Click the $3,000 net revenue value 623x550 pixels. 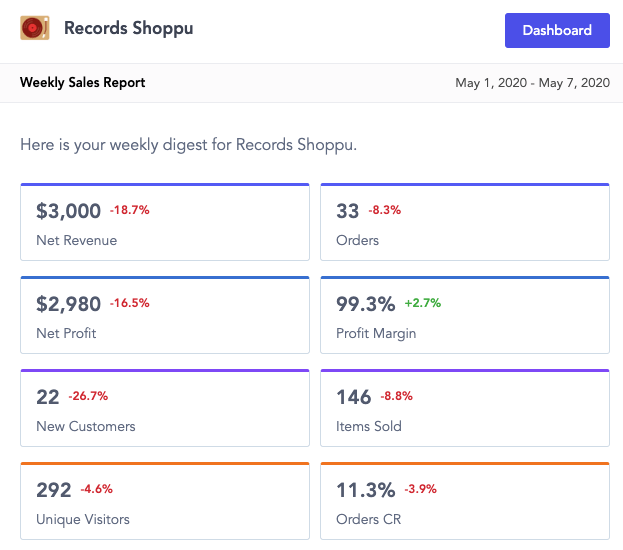pyautogui.click(x=68, y=211)
